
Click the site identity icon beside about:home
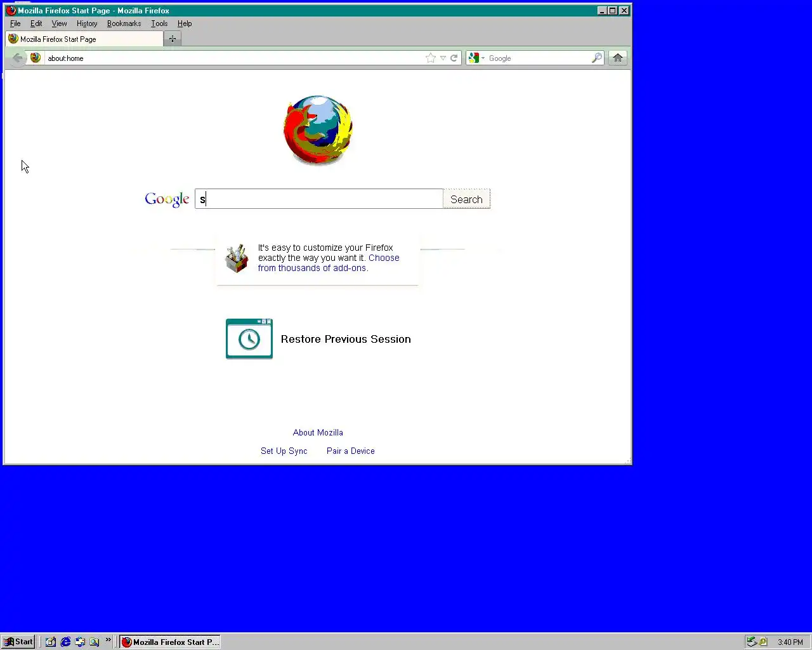pyautogui.click(x=36, y=58)
